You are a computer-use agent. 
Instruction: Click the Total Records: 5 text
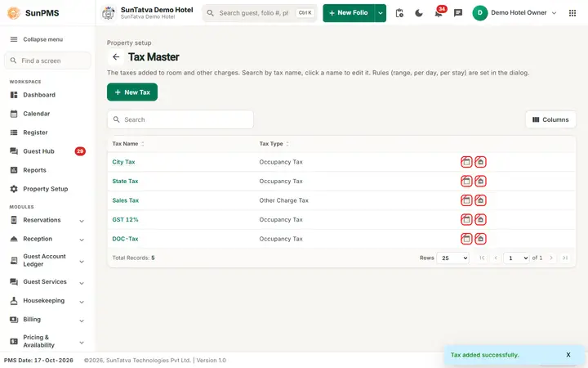click(133, 258)
